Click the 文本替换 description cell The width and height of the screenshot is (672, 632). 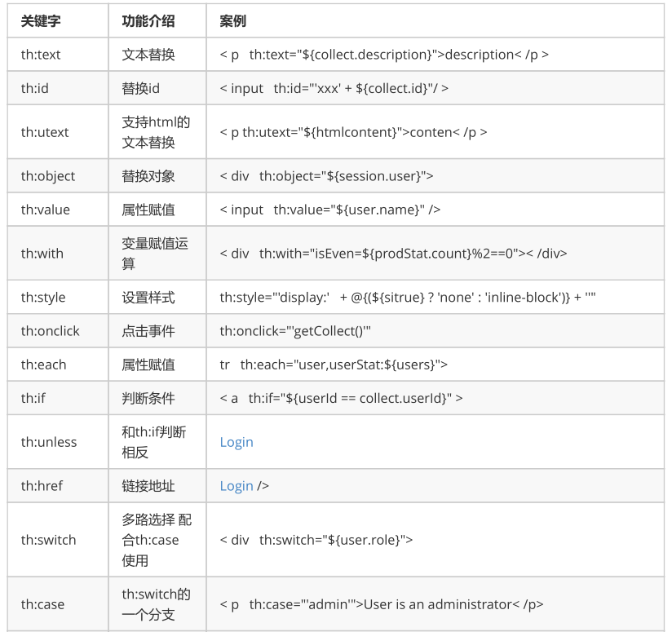pyautogui.click(x=148, y=55)
